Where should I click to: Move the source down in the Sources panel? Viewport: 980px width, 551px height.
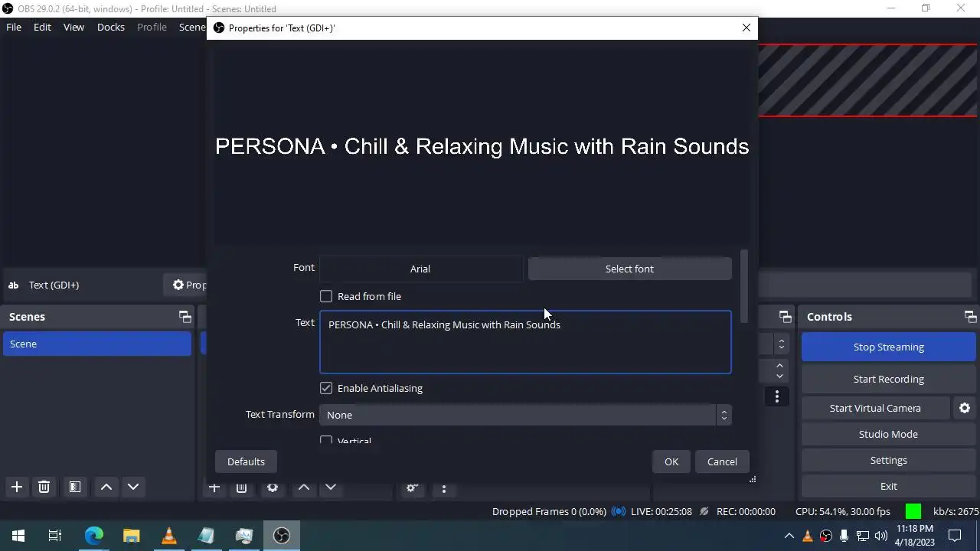[331, 487]
